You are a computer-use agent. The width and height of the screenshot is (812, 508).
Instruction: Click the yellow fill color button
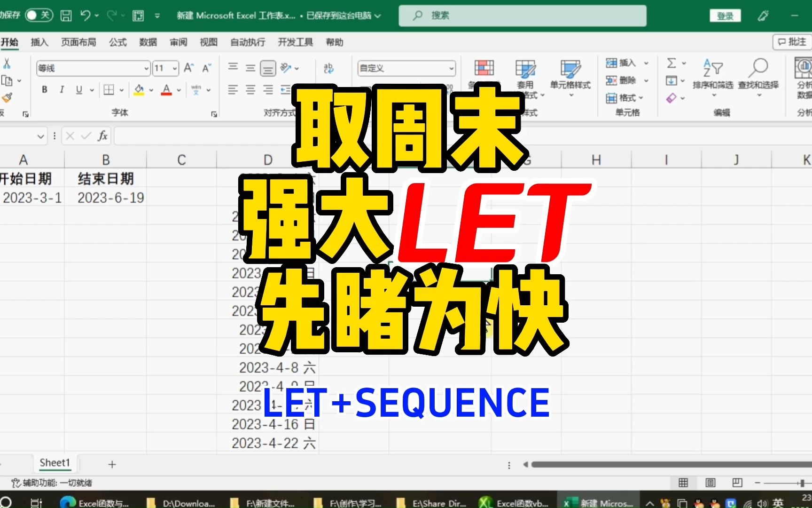point(139,89)
